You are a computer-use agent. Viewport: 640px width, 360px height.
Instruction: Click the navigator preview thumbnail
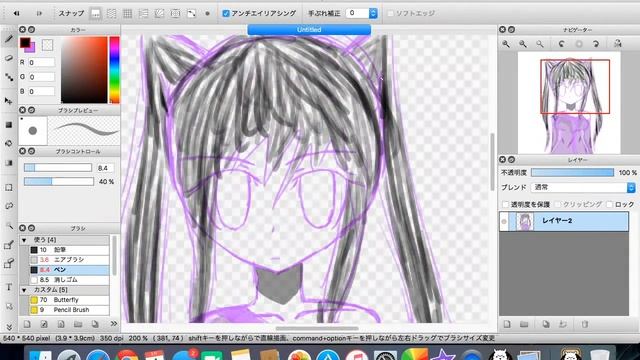click(x=569, y=103)
